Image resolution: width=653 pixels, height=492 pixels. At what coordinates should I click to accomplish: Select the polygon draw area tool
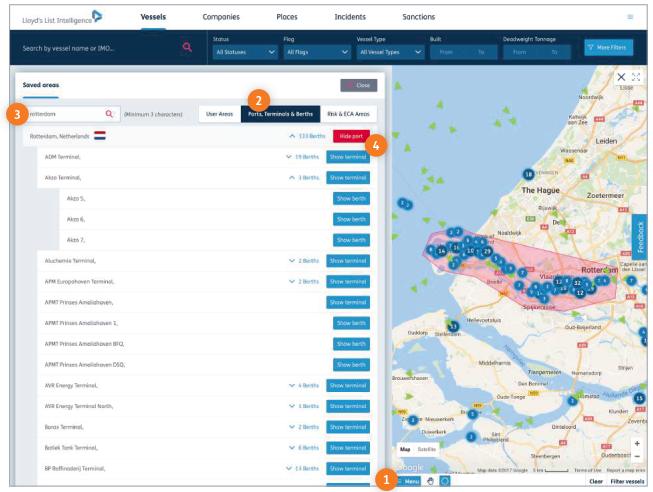pos(445,481)
